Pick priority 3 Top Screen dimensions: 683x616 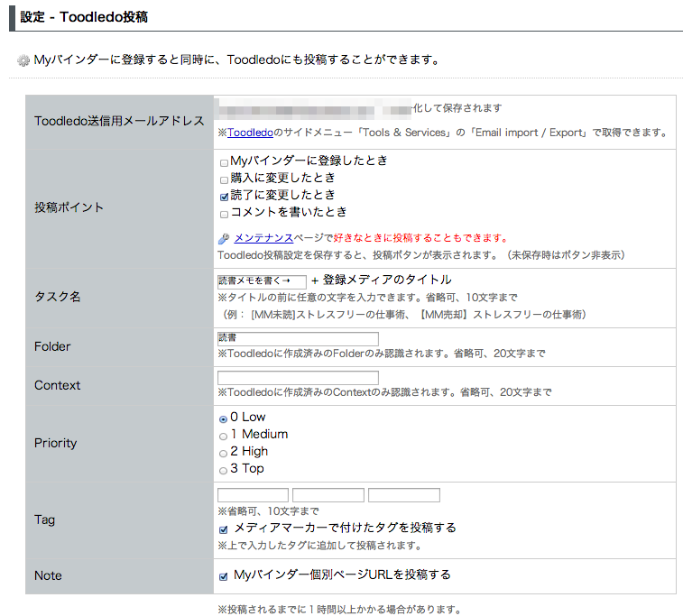coord(223,470)
